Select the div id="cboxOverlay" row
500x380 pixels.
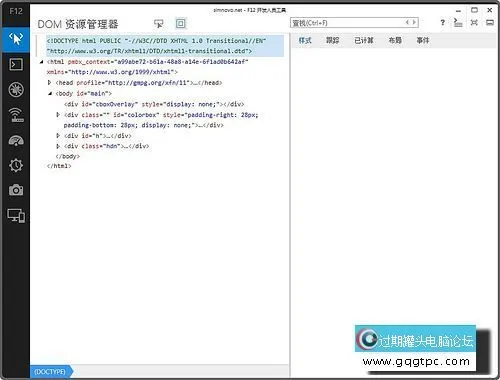(154, 104)
